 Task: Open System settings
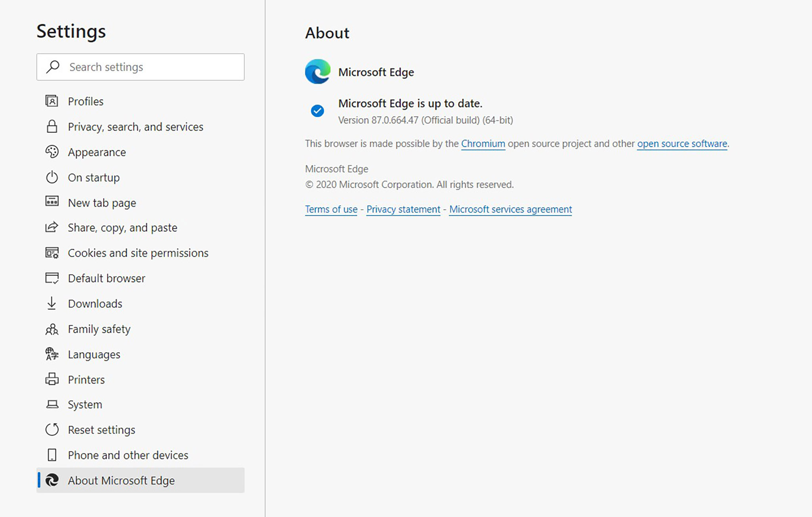click(140, 404)
